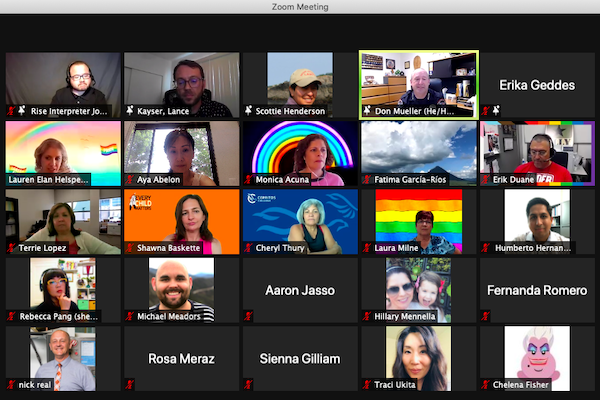
Task: Click the muted mic icon beside Shawna Baskette
Action: (x=130, y=248)
